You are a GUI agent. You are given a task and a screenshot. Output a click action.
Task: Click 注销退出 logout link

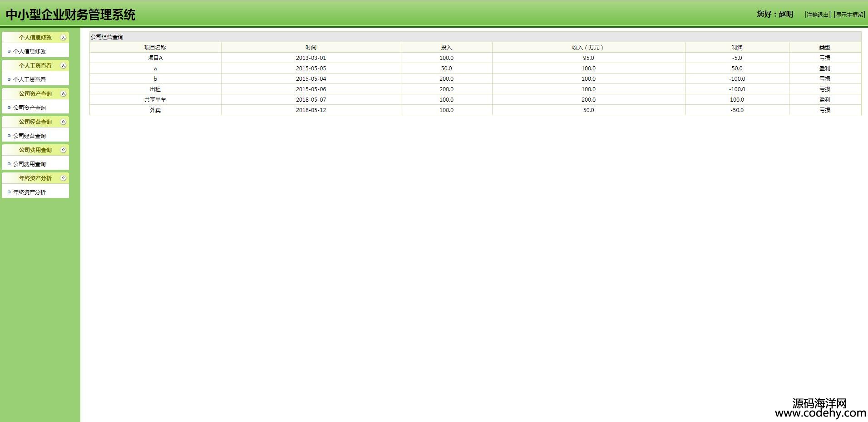point(818,15)
